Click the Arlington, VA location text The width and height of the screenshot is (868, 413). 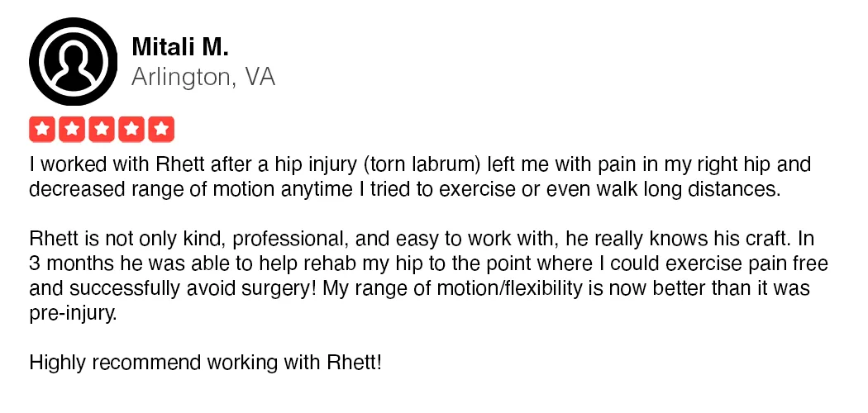pyautogui.click(x=203, y=78)
